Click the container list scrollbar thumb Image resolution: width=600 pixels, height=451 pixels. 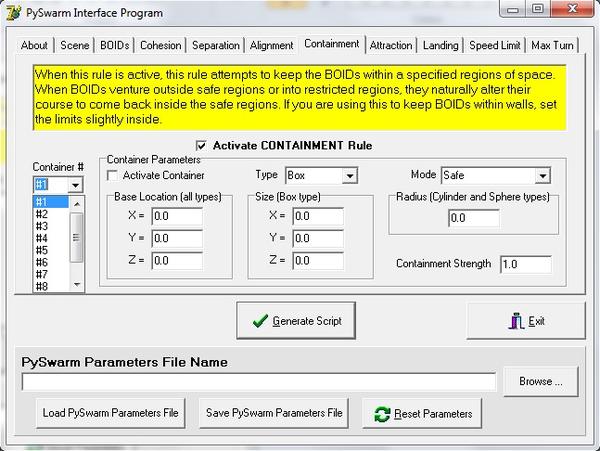[x=77, y=238]
